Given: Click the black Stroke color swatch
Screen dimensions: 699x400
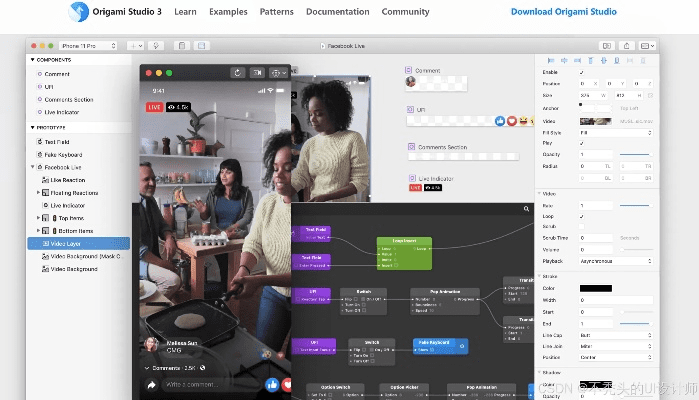Looking at the screenshot, I should [x=596, y=288].
